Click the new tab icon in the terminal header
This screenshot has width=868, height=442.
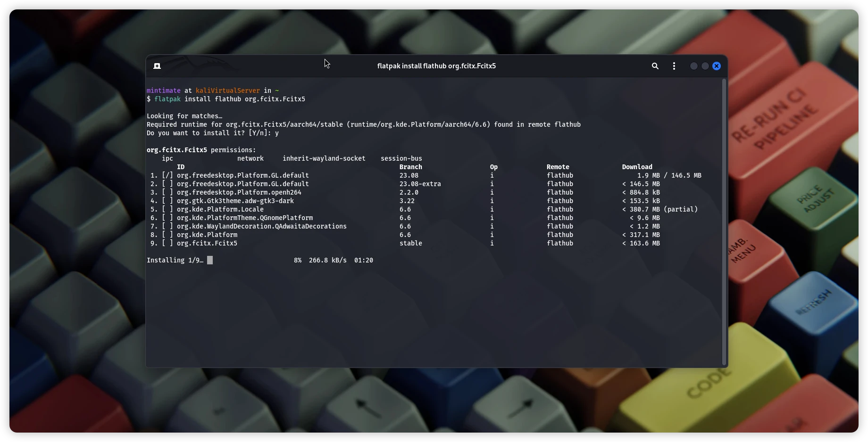click(x=157, y=66)
